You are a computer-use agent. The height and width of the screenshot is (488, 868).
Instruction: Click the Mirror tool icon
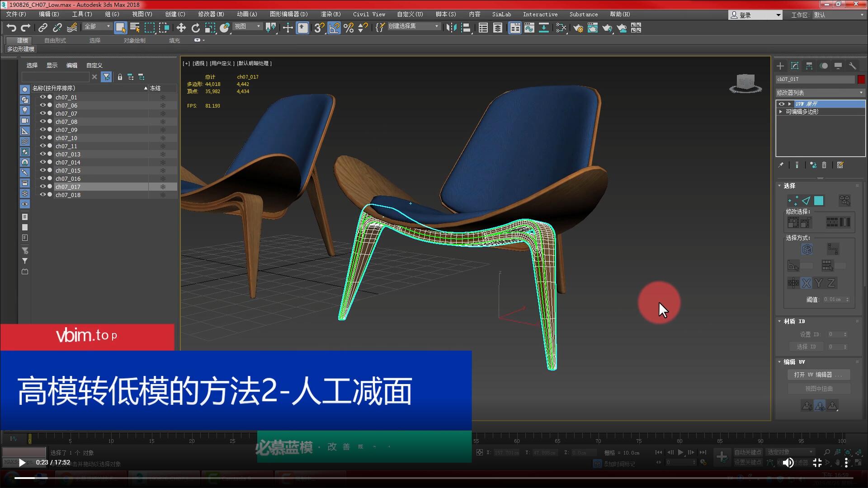pyautogui.click(x=451, y=28)
